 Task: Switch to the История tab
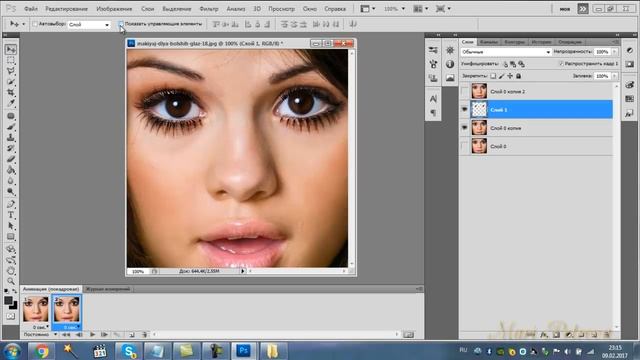(x=541, y=42)
